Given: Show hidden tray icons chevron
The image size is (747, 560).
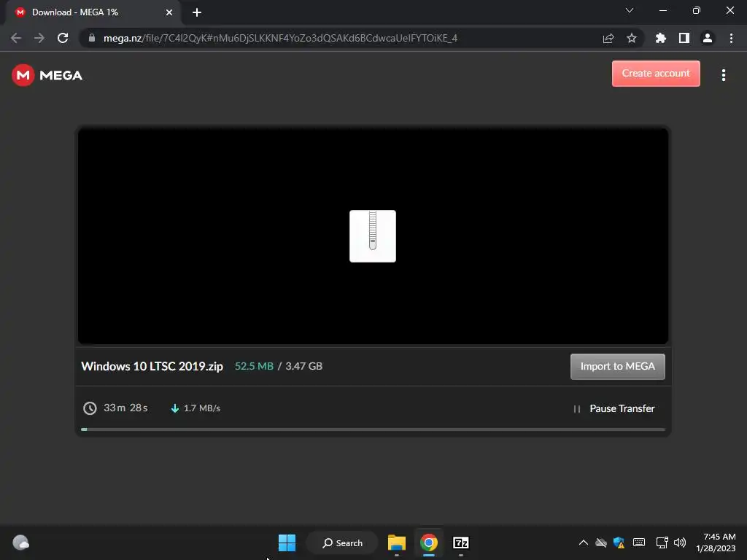Looking at the screenshot, I should [583, 542].
